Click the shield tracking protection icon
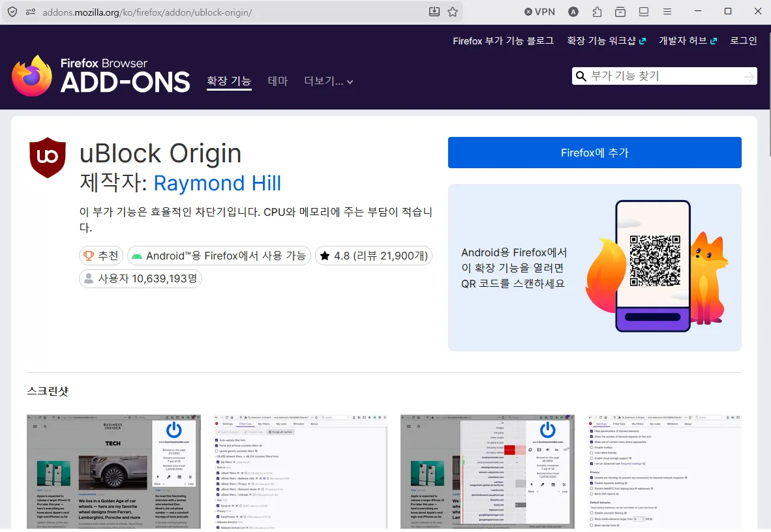Viewport: 771px width, 532px height. tap(12, 12)
